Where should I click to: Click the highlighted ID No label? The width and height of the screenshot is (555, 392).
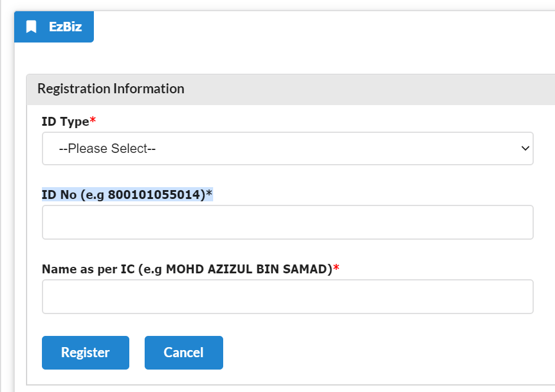127,195
